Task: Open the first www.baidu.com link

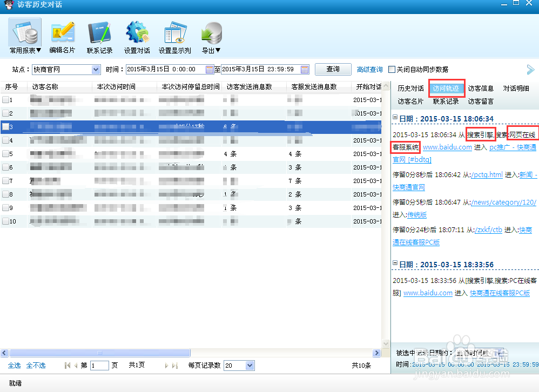Action: pyautogui.click(x=447, y=147)
